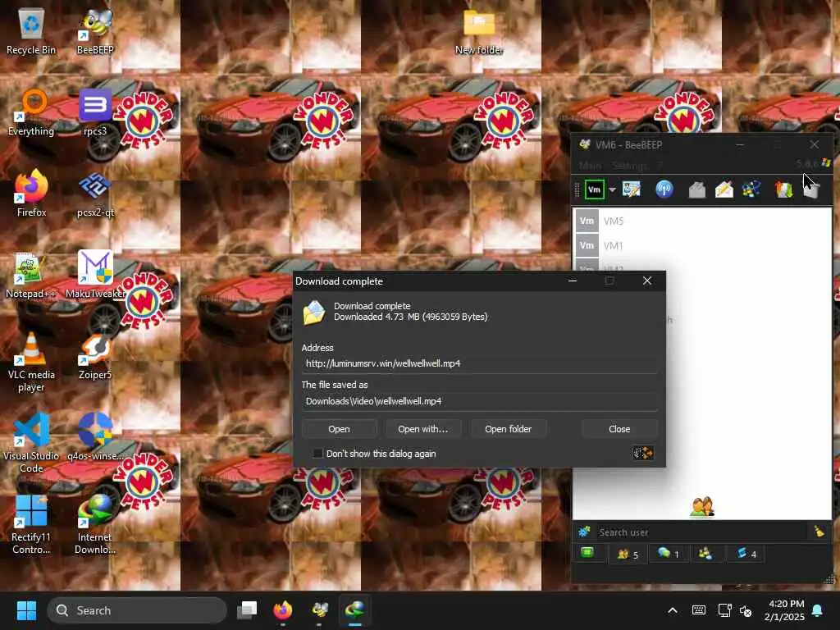Viewport: 840px width, 630px height.
Task: Minimize the Download complete dialog
Action: [x=572, y=281]
